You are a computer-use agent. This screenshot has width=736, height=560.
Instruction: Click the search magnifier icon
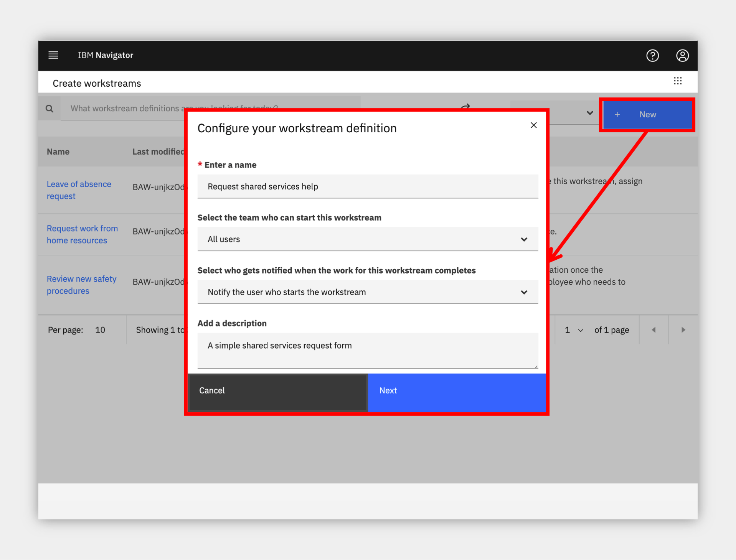click(50, 109)
